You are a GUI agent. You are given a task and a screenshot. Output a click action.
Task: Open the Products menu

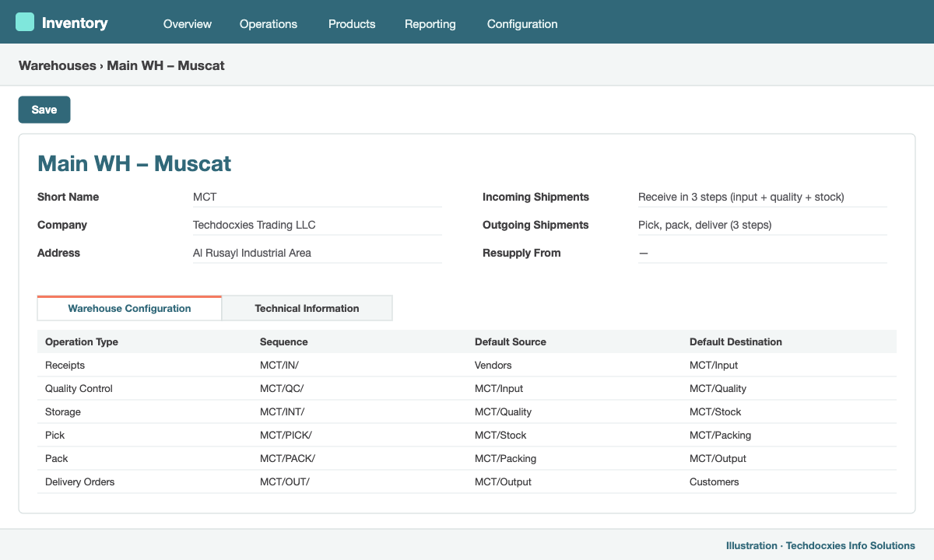point(352,24)
